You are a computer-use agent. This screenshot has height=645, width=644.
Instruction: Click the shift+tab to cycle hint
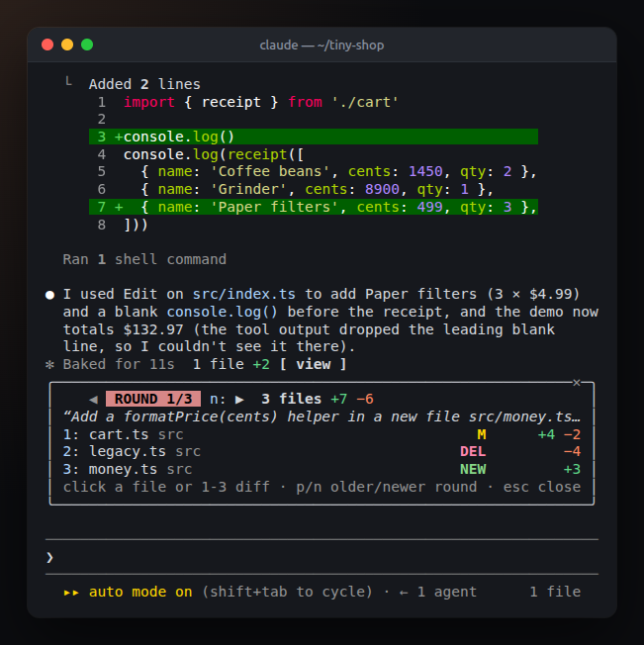[287, 592]
